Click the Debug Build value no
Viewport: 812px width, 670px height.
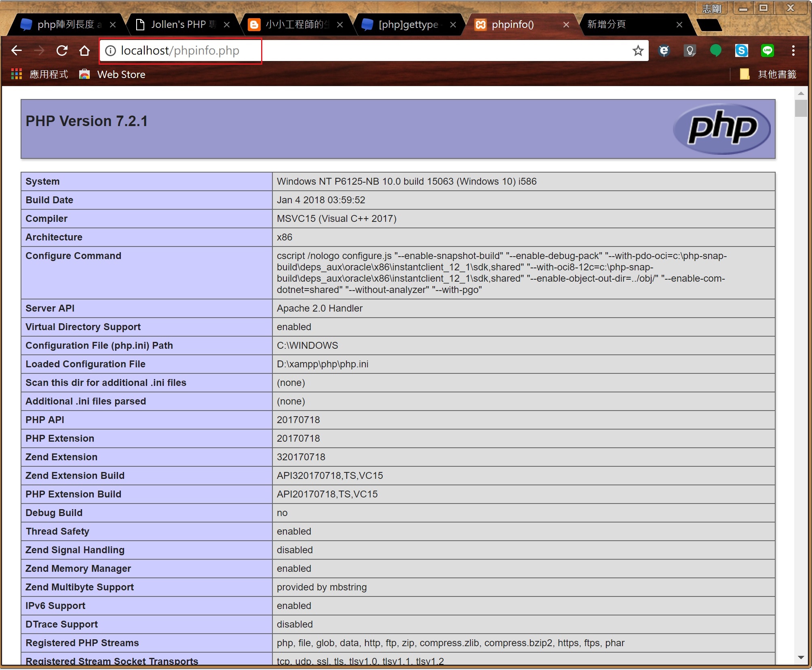click(x=282, y=513)
